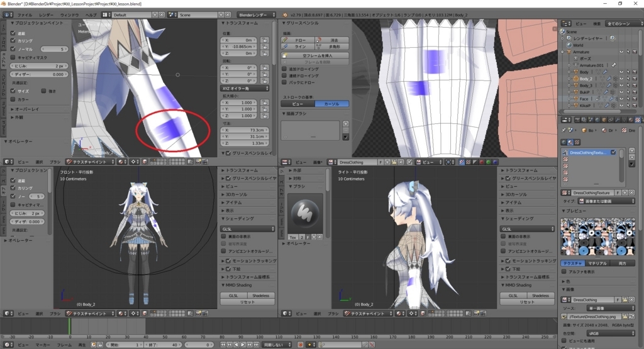Enable 追加ドローイング checkbox
This screenshot has height=349, width=644.
[284, 69]
